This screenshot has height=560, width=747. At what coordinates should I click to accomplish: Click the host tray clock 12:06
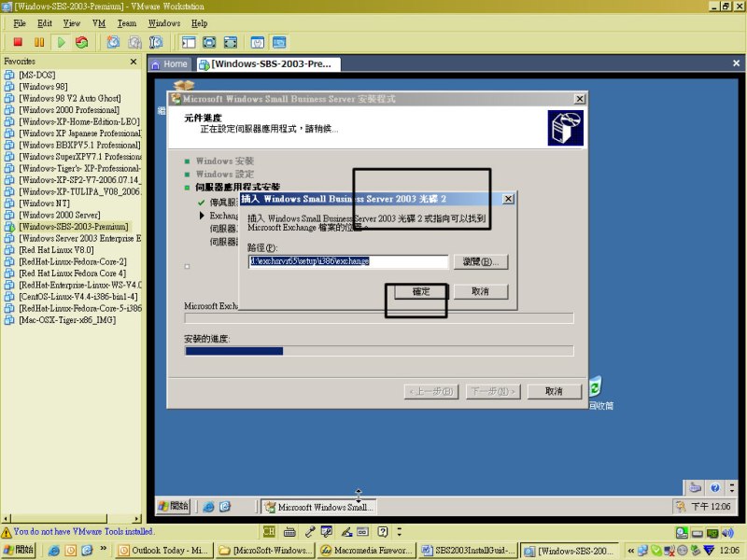pos(730,551)
